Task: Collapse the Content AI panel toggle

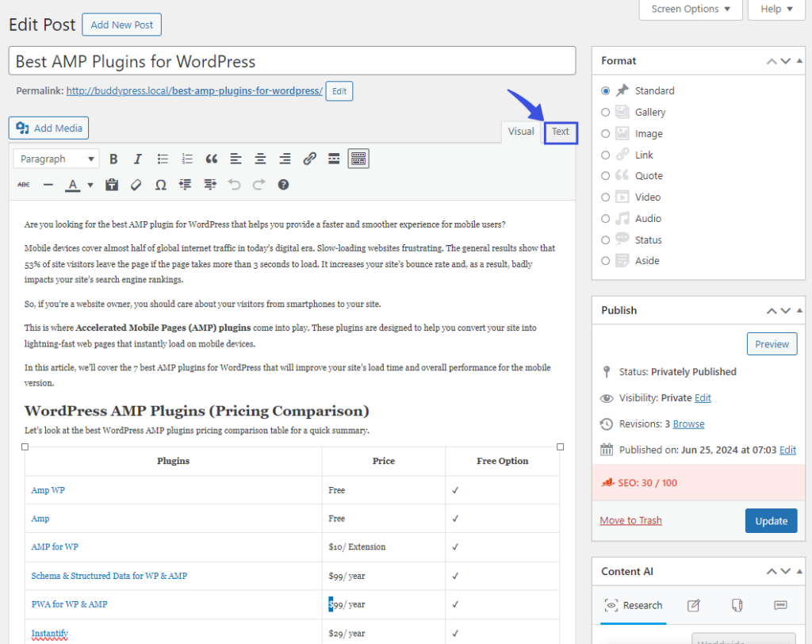Action: [x=799, y=571]
